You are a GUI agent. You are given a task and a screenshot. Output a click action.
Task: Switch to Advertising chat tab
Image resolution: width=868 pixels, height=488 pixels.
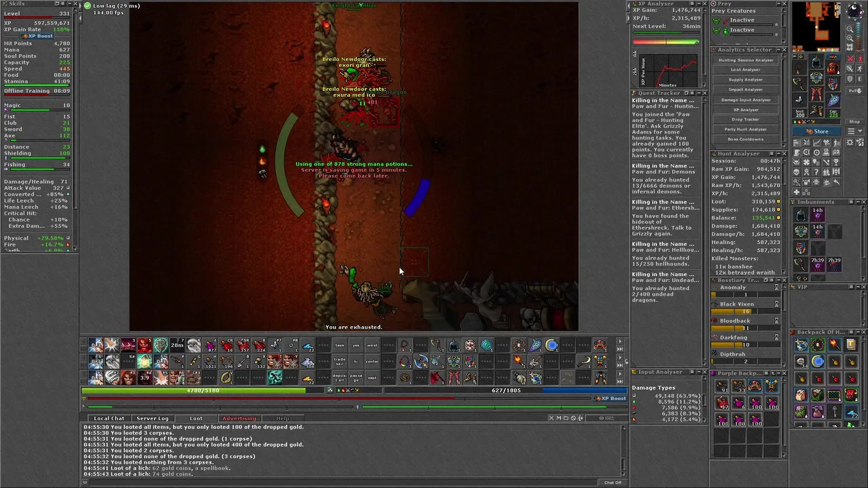pos(239,418)
